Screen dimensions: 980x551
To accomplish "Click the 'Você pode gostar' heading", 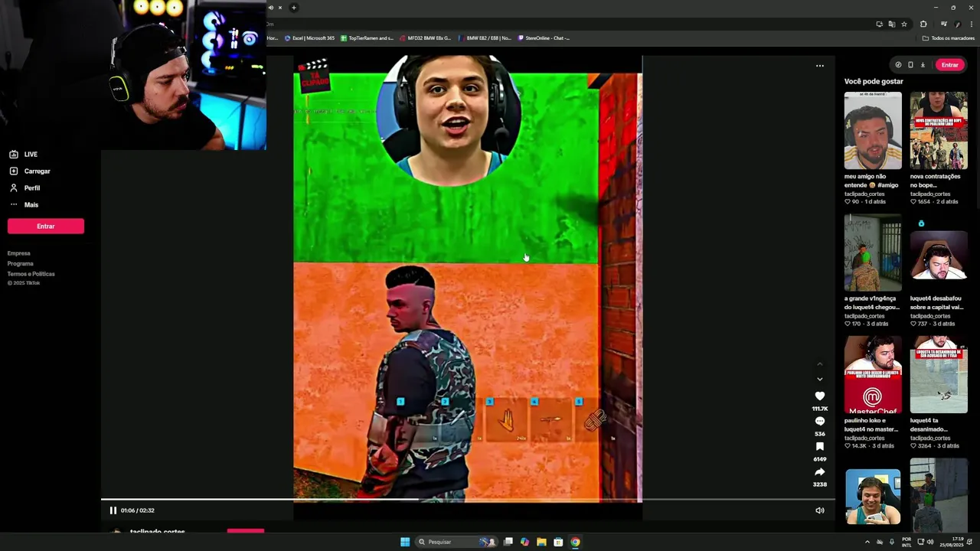I will (874, 81).
